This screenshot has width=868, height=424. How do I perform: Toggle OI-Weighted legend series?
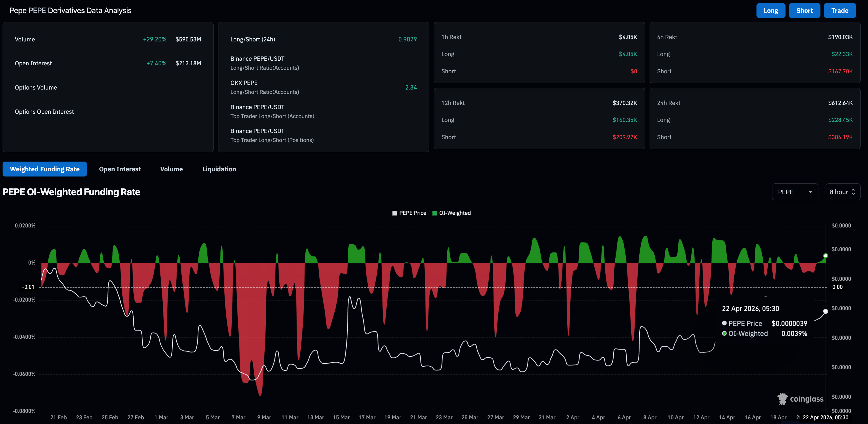pyautogui.click(x=455, y=213)
